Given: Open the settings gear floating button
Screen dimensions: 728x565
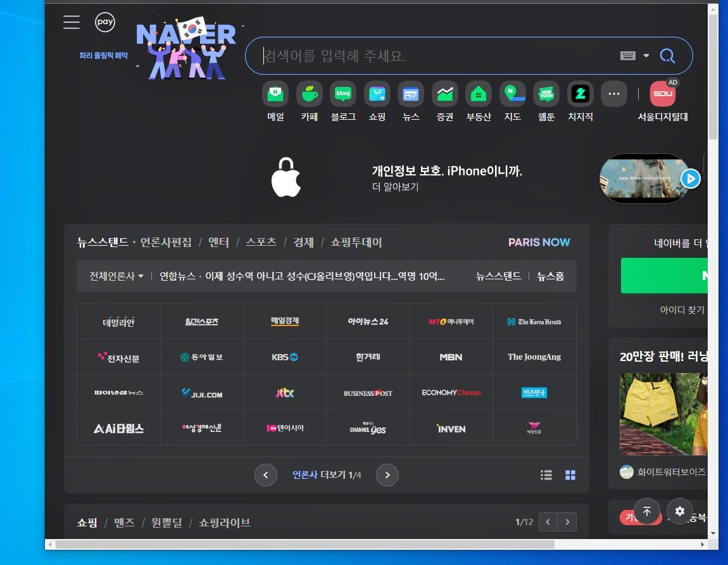Looking at the screenshot, I should click(680, 511).
